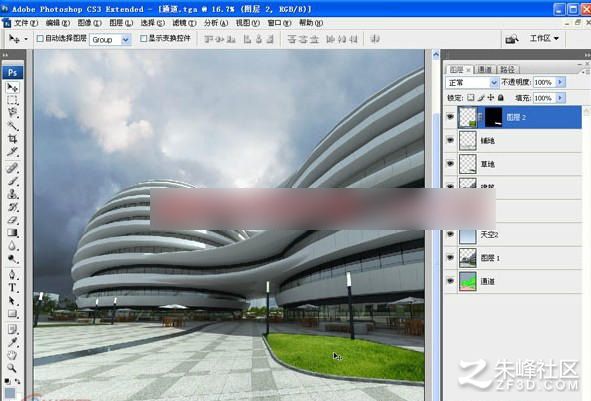Select the Rectangular Marquee tool
This screenshot has width=591, height=401.
[x=12, y=100]
